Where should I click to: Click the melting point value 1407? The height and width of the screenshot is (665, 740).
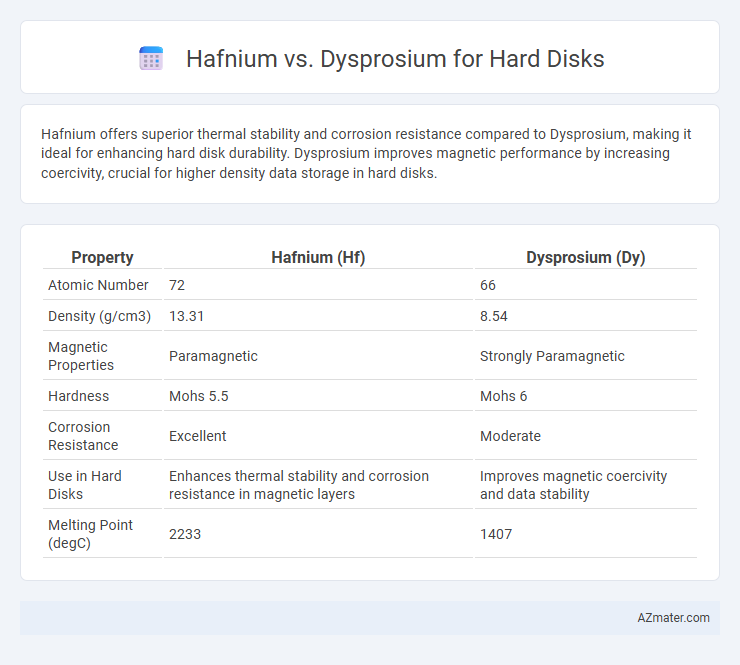coord(496,534)
